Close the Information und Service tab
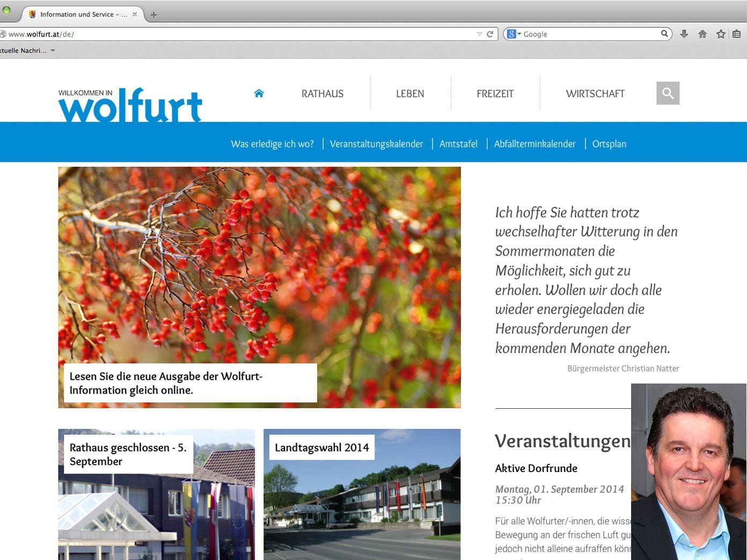The image size is (747, 560). point(135,14)
